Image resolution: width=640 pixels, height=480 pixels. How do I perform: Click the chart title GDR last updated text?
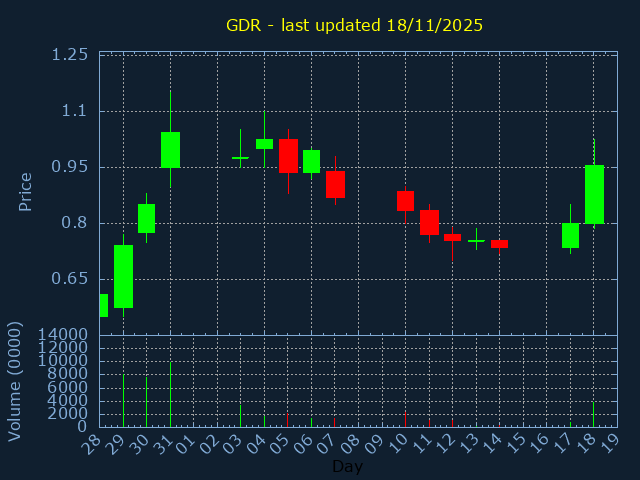click(354, 25)
